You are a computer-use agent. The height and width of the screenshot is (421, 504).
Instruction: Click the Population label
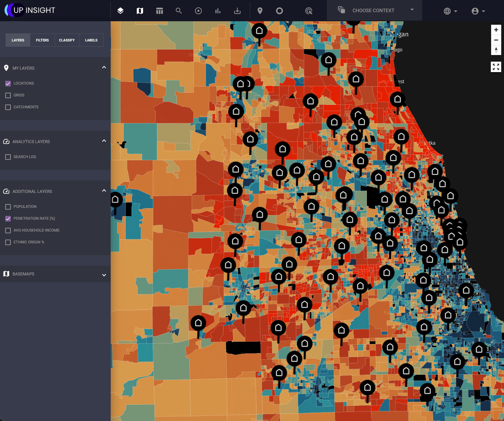(x=25, y=206)
